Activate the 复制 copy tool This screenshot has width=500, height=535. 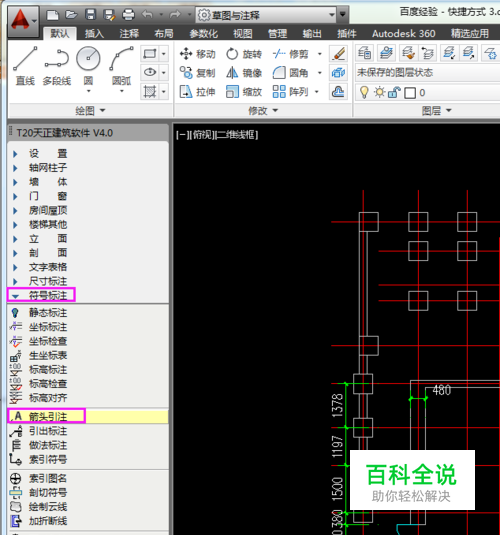[x=198, y=73]
